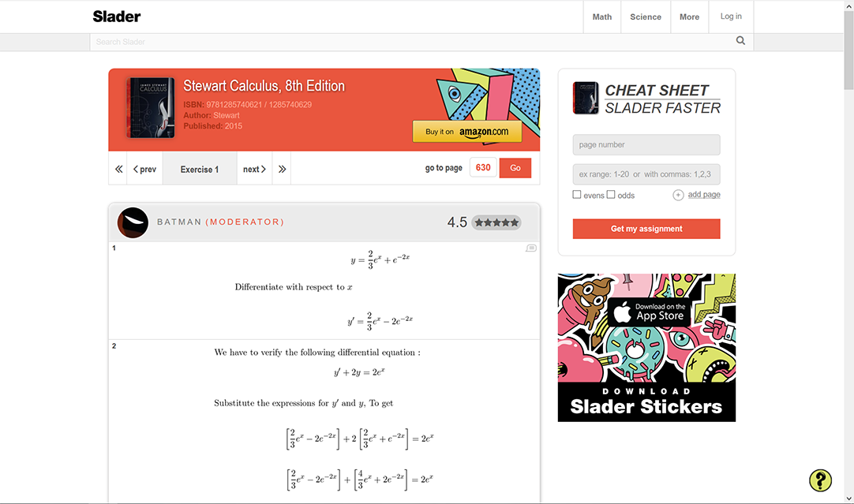The width and height of the screenshot is (854, 504).
Task: Click the add page link
Action: click(704, 194)
